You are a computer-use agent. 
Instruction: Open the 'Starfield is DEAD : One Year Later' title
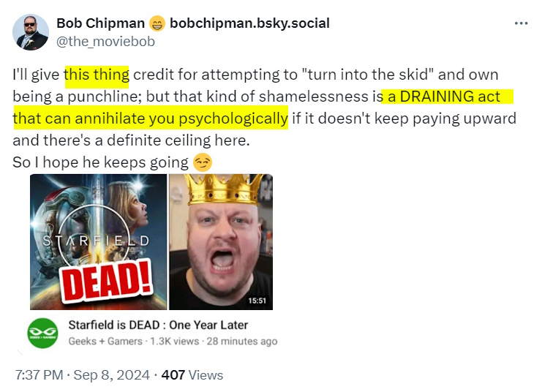[158, 325]
